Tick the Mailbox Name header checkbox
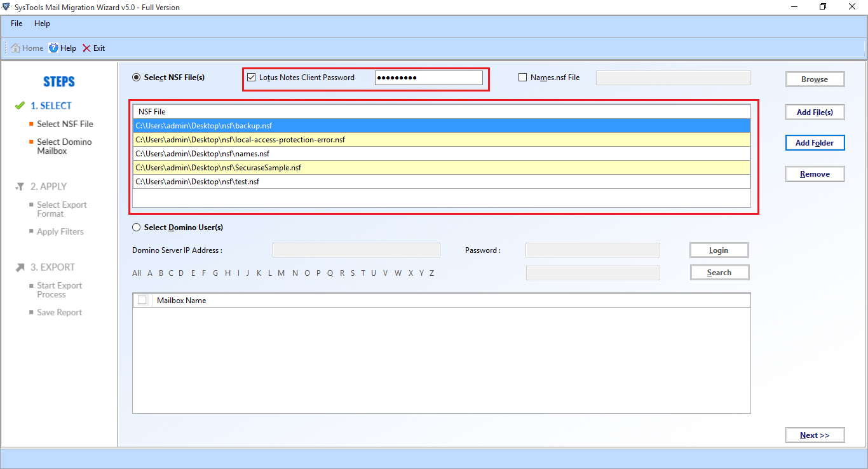 [x=142, y=300]
